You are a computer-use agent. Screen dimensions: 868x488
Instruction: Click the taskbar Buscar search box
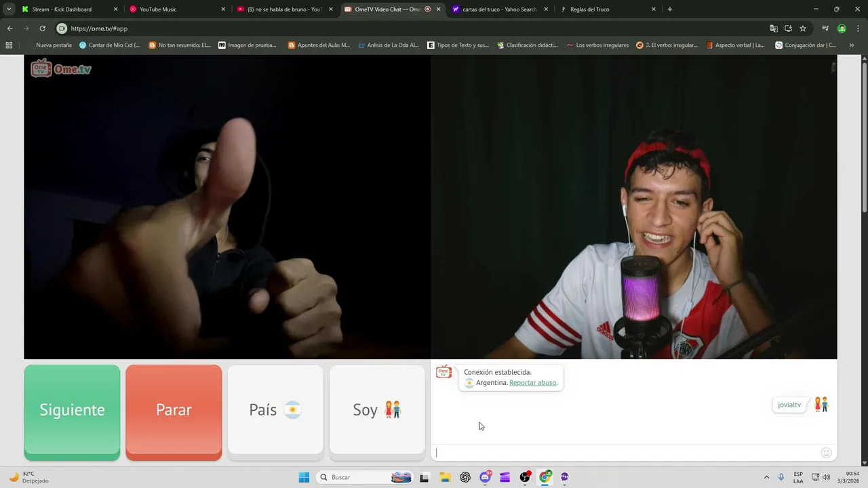point(366,477)
